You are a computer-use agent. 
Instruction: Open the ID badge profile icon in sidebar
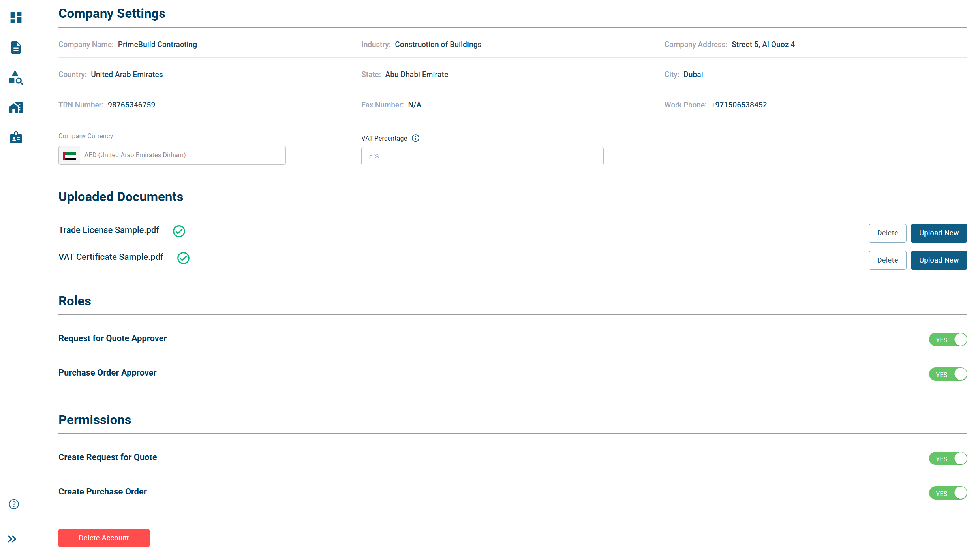tap(16, 137)
